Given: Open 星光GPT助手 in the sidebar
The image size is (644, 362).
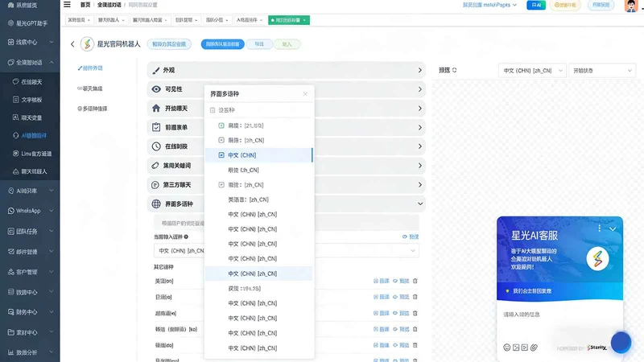Looking at the screenshot, I should [x=30, y=23].
